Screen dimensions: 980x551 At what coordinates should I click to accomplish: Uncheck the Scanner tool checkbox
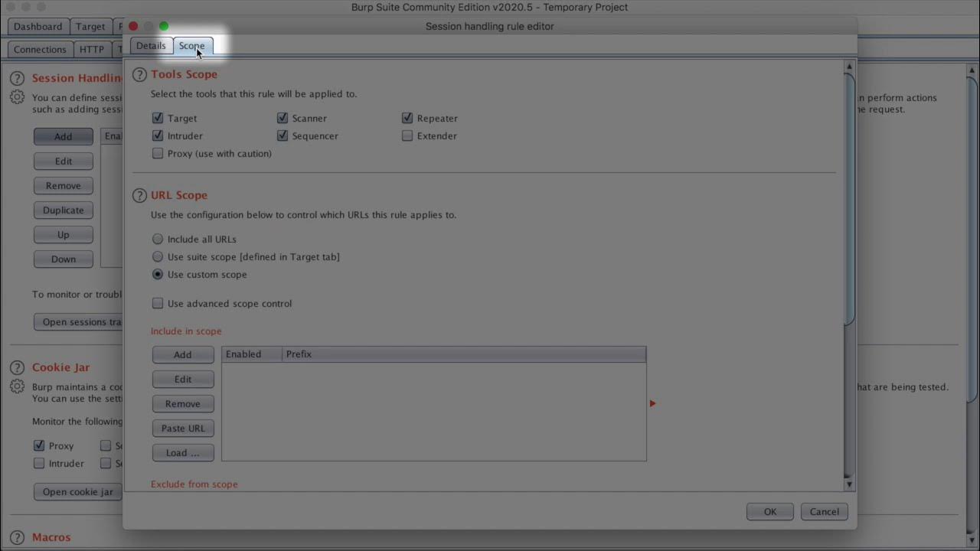pyautogui.click(x=283, y=118)
